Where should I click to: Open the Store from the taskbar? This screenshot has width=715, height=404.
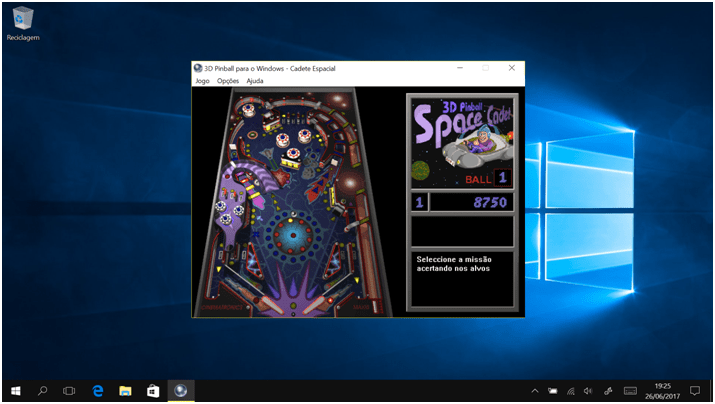point(153,391)
